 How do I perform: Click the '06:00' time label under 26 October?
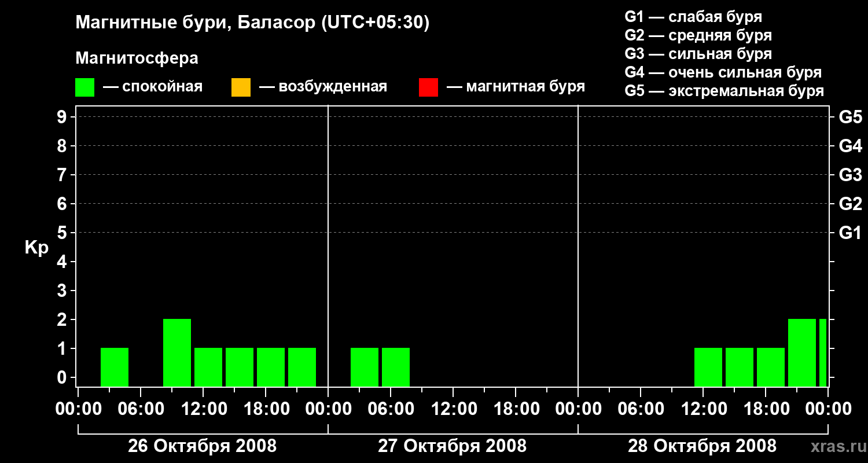(140, 409)
